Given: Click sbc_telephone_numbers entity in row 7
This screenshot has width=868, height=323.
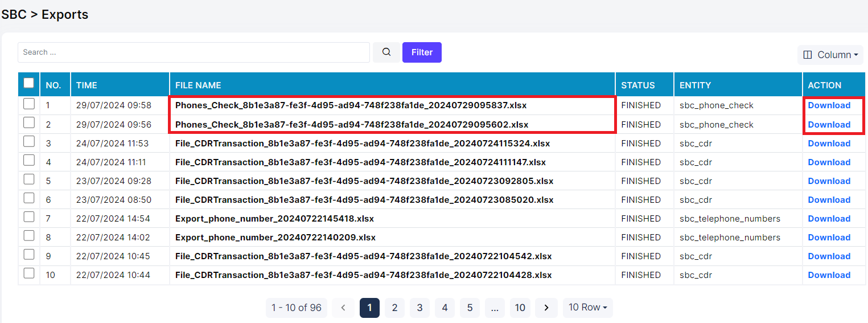Looking at the screenshot, I should pyautogui.click(x=730, y=218).
